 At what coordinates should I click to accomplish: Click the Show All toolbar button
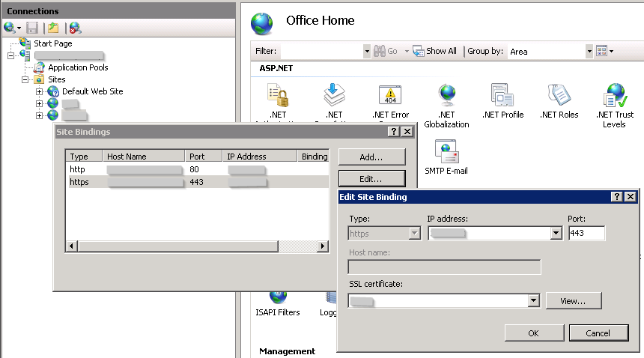tap(434, 51)
